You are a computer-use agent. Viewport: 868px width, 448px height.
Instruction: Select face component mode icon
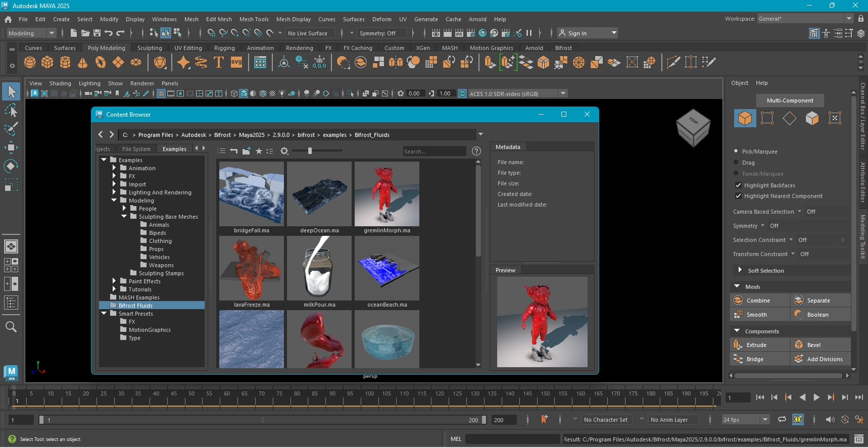811,118
